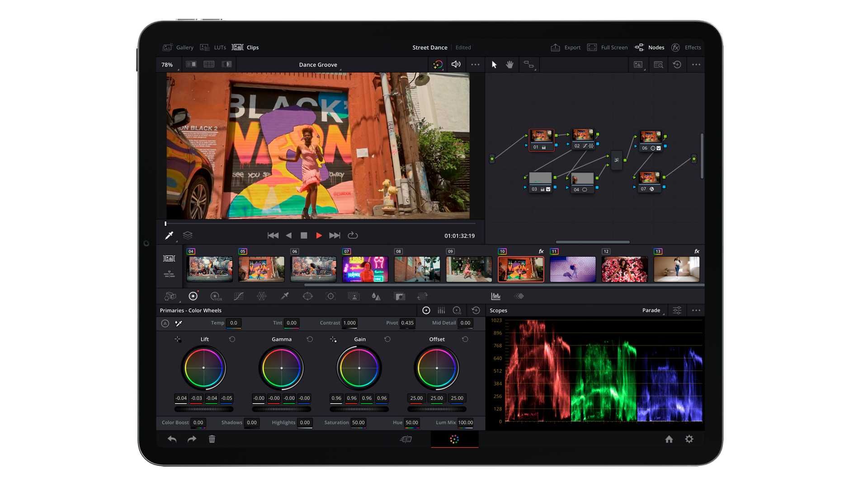The image size is (868, 488).
Task: Open the Scopes panel options menu
Action: click(x=696, y=310)
